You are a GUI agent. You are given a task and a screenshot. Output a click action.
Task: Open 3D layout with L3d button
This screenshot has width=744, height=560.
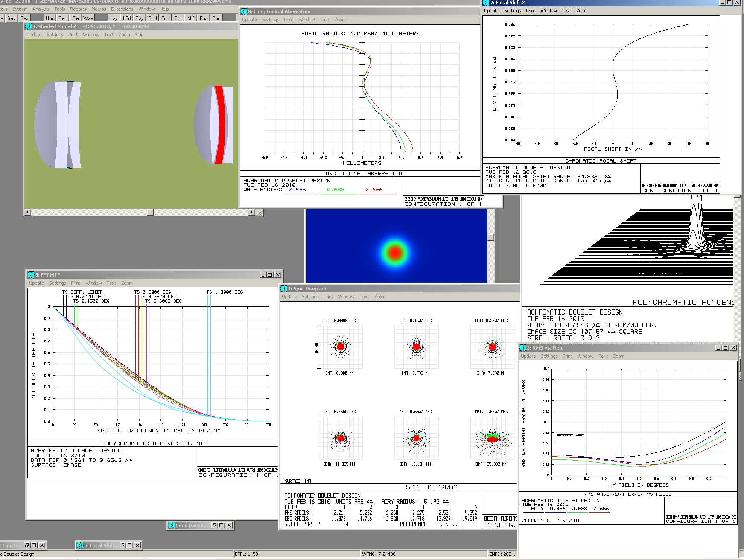(127, 18)
